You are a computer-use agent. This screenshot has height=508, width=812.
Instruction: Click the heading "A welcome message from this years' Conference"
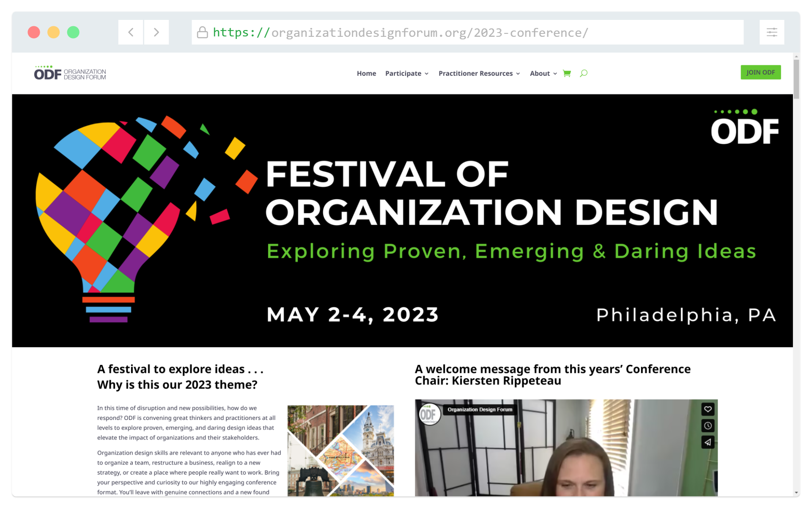(552, 369)
